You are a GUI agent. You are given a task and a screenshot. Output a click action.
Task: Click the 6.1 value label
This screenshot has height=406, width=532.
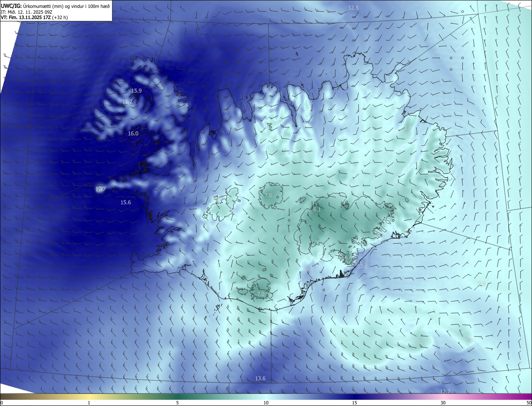click(317, 210)
